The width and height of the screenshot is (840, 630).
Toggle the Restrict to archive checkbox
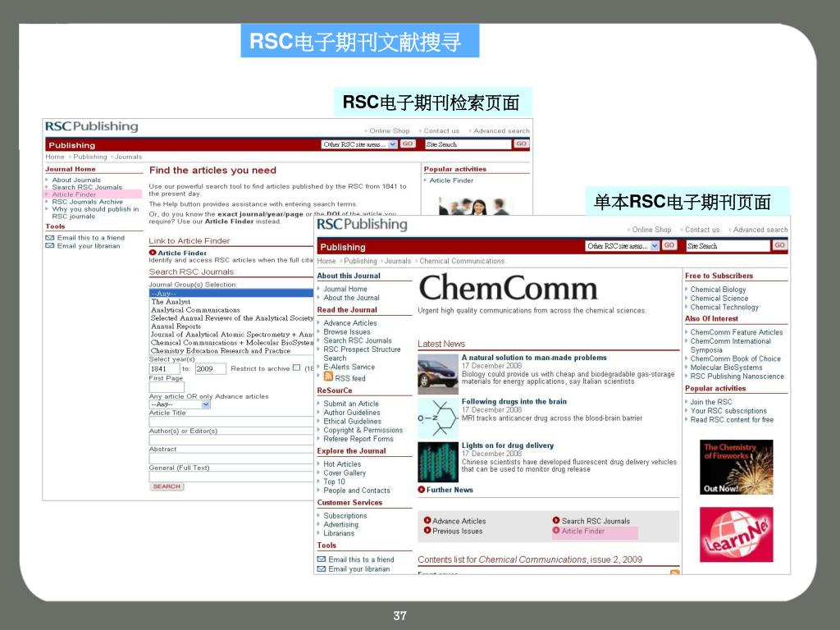coord(296,367)
